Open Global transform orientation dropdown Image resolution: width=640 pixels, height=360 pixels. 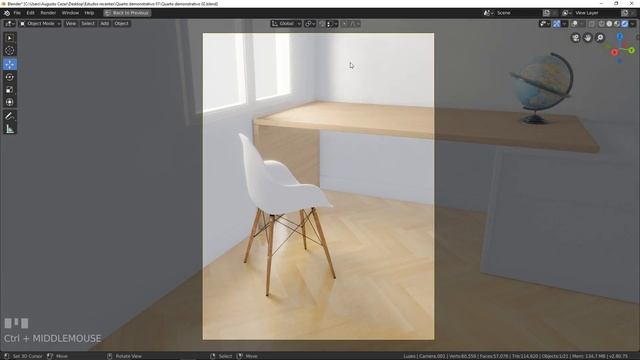coord(286,24)
